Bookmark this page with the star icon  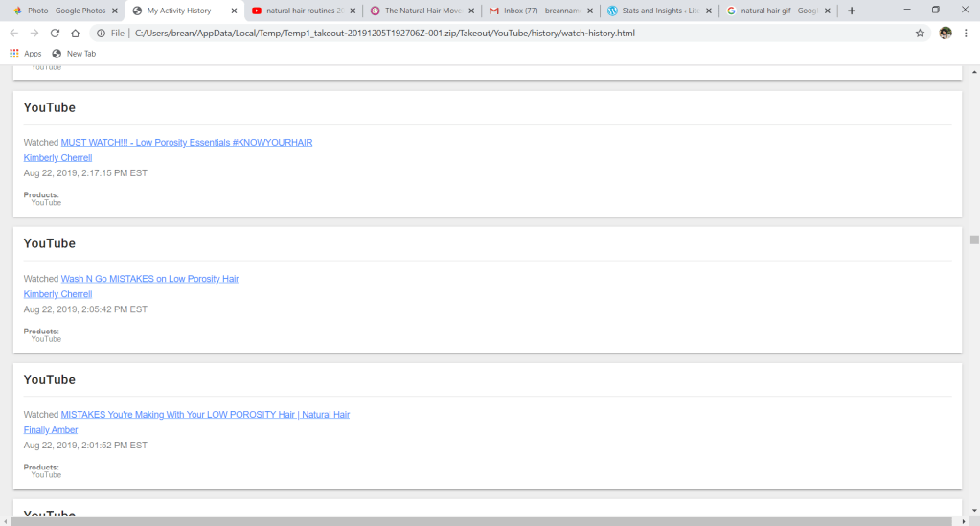(920, 33)
